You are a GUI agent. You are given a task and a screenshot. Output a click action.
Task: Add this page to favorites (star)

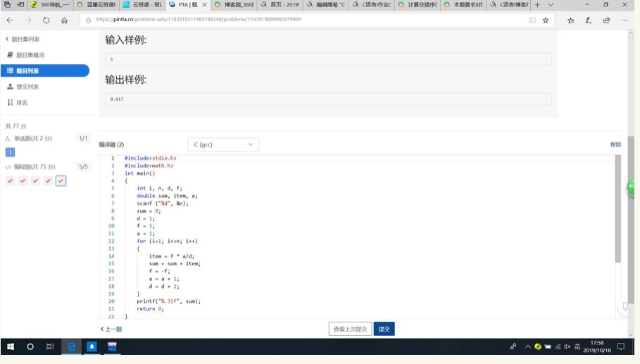click(546, 20)
